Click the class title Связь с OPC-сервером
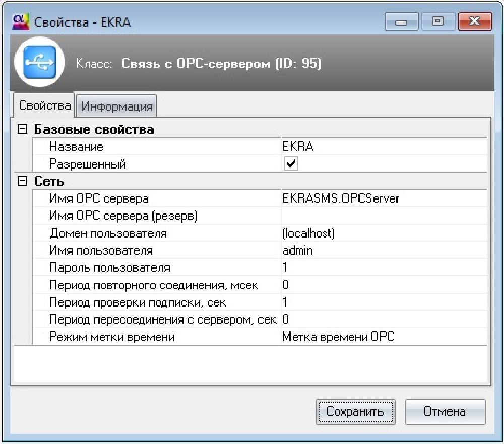The width and height of the screenshot is (504, 444). [221, 63]
